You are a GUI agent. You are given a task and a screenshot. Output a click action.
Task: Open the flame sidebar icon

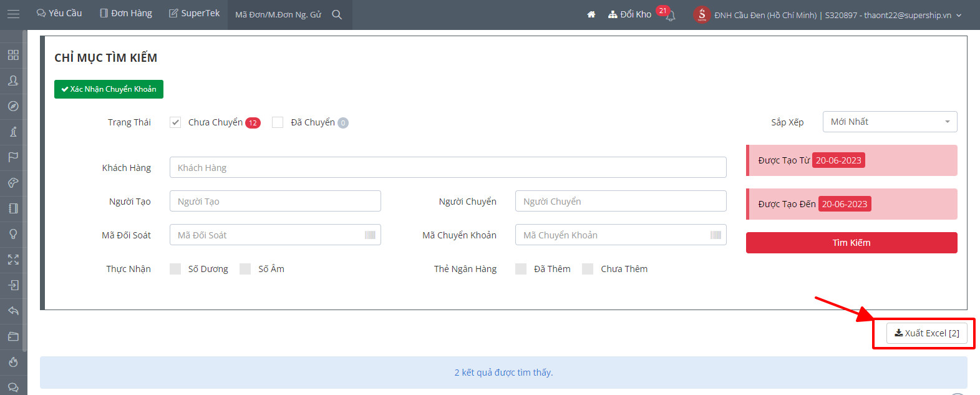point(13,362)
